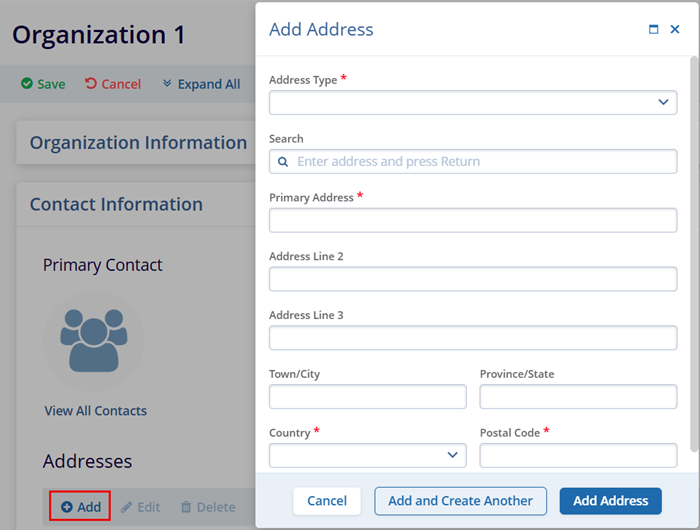Close the Add Address dialog with X
Screen dimensions: 700x530
pos(675,30)
